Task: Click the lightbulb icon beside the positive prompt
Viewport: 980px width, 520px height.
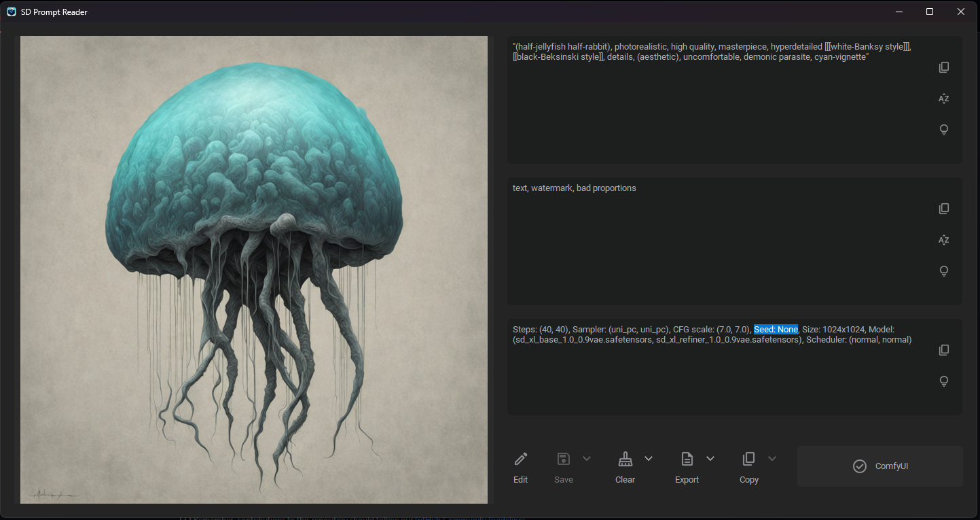Action: click(944, 129)
